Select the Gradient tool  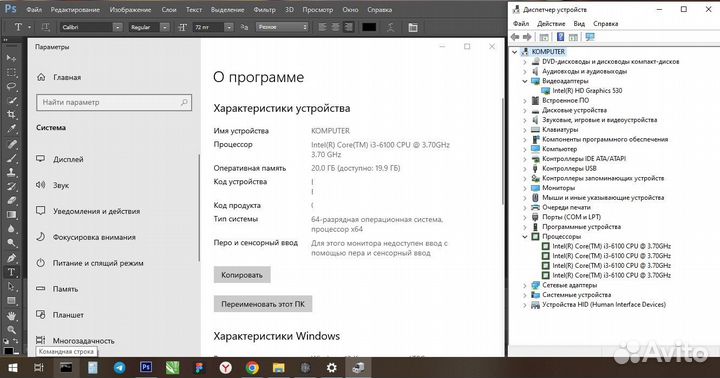(11, 215)
